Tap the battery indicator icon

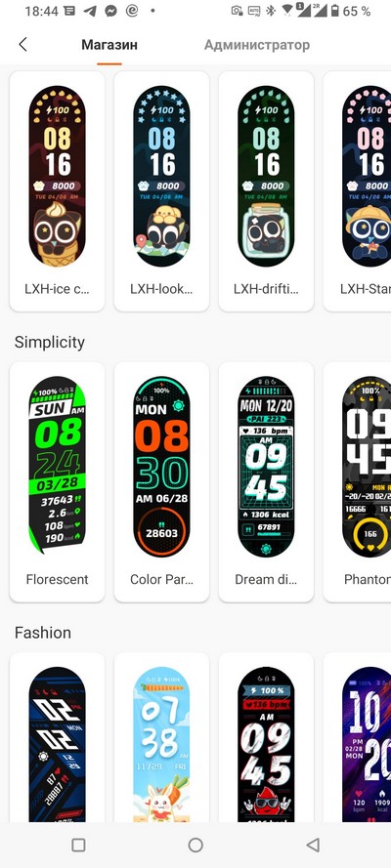[x=335, y=11]
